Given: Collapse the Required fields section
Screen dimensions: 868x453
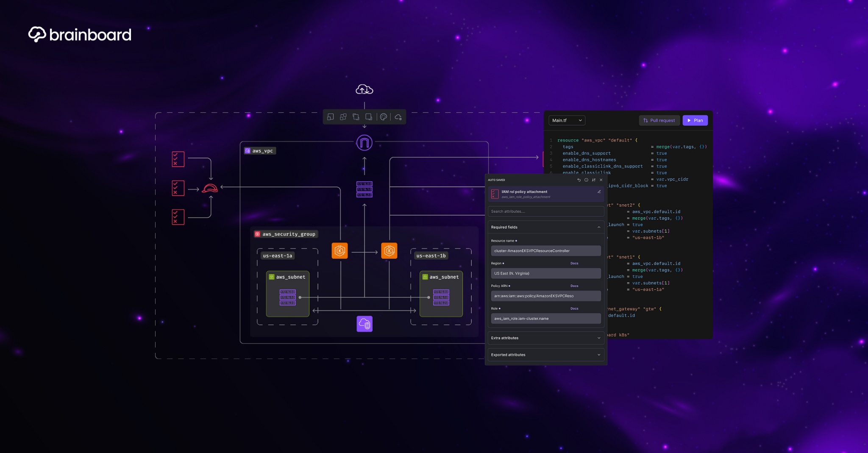Looking at the screenshot, I should pos(598,228).
